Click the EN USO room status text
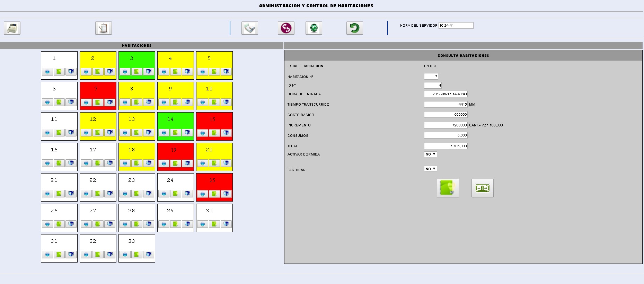The width and height of the screenshot is (644, 284). pyautogui.click(x=431, y=66)
